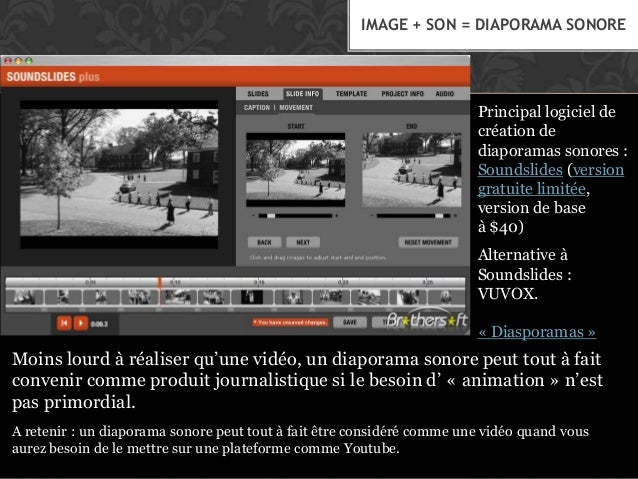Click the SAVE button
638x479 pixels.
click(x=350, y=322)
